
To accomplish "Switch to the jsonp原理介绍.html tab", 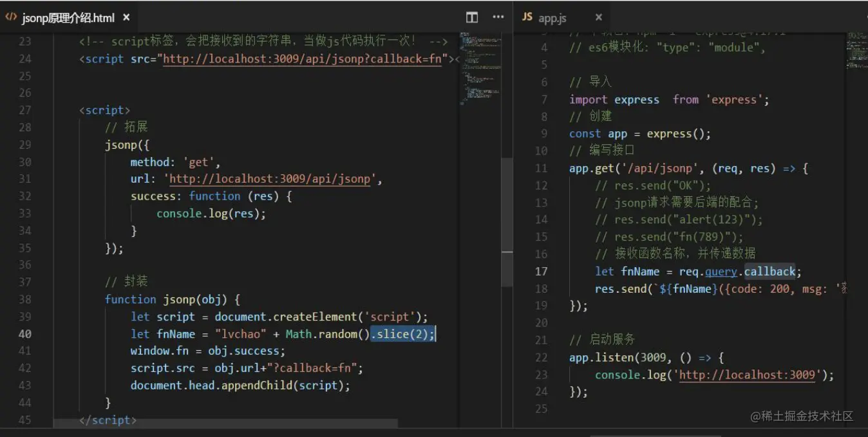I will tap(68, 17).
